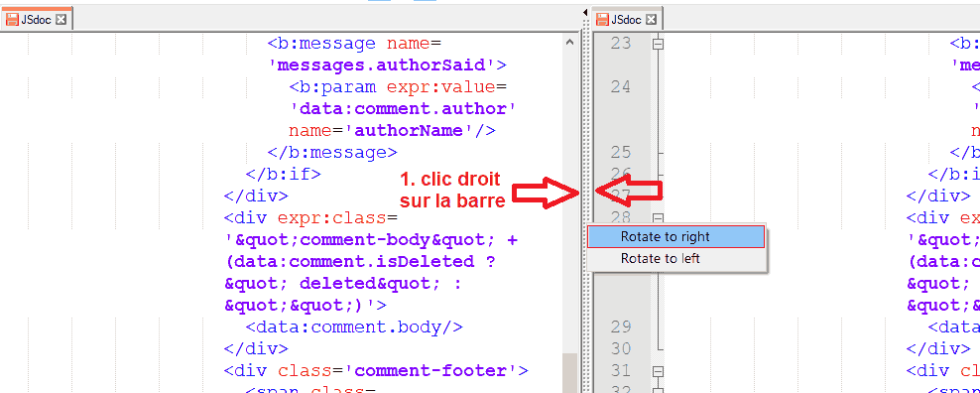
Task: Click the '&quot; deleted&quot; :' line in the left pane
Action: point(343,284)
